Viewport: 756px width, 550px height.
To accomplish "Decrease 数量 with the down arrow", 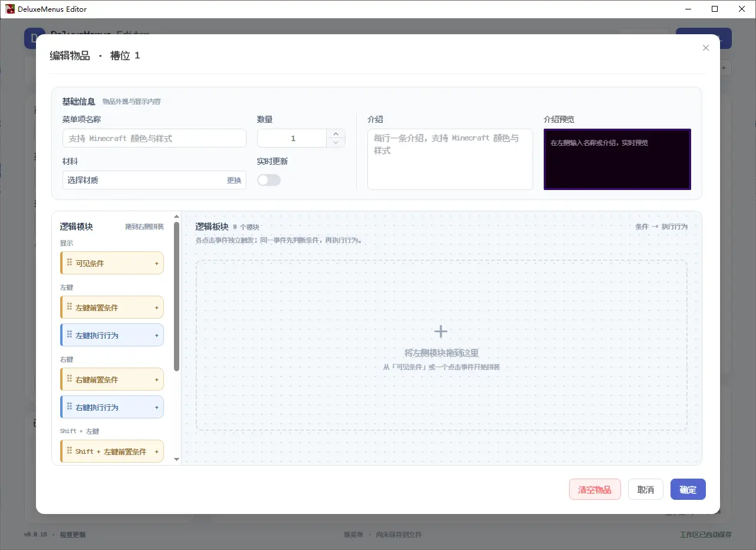I will (x=336, y=142).
